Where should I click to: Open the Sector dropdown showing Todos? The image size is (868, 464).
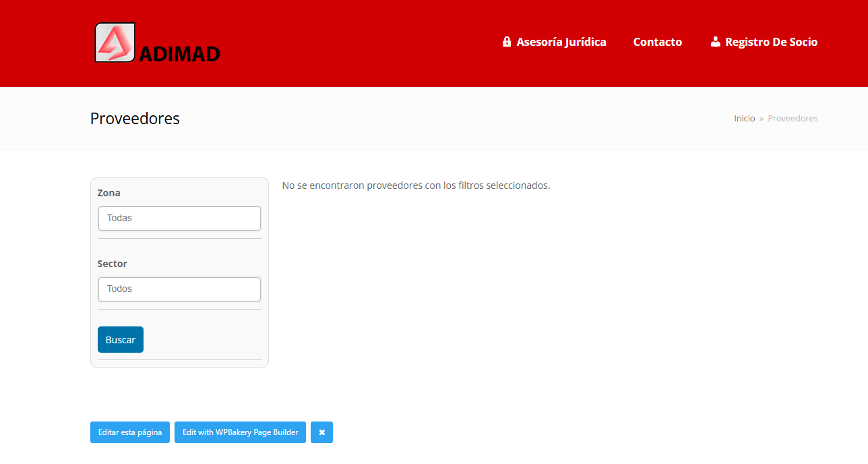179,289
